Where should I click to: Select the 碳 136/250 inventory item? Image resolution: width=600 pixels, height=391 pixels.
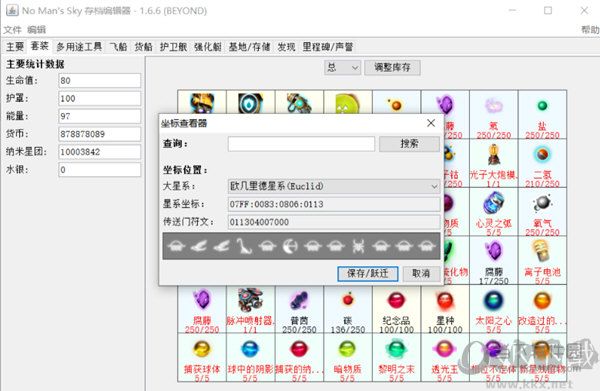coord(347,309)
